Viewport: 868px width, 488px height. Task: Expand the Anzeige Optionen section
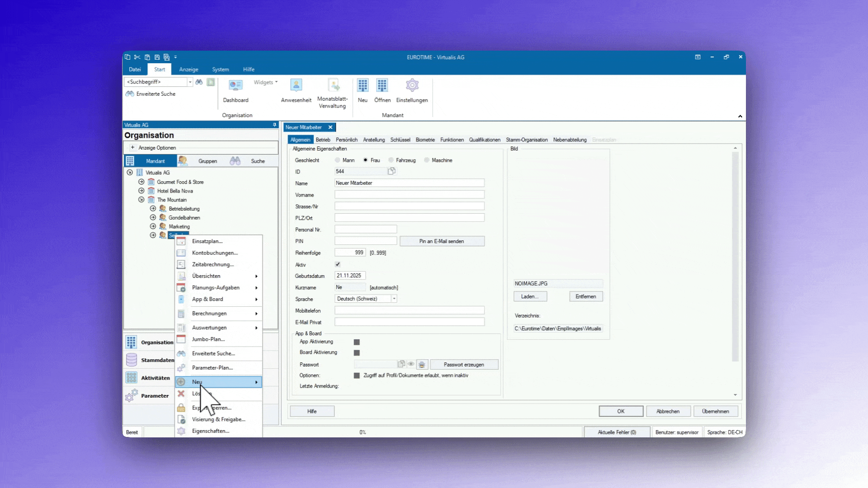[x=132, y=148]
